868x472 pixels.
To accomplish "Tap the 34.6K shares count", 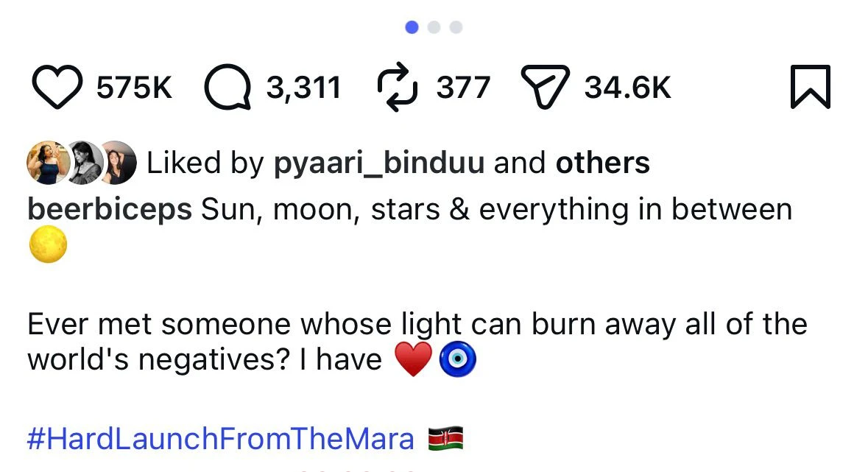I will pyautogui.click(x=628, y=88).
